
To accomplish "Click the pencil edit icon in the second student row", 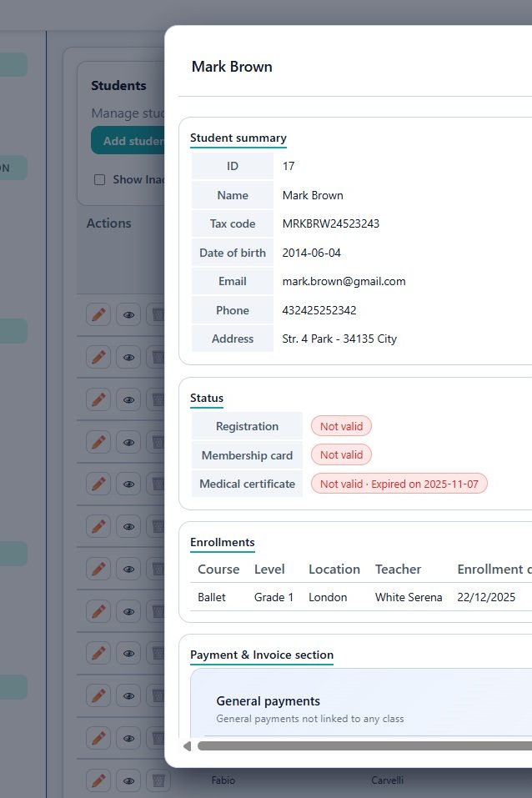I will (98, 357).
